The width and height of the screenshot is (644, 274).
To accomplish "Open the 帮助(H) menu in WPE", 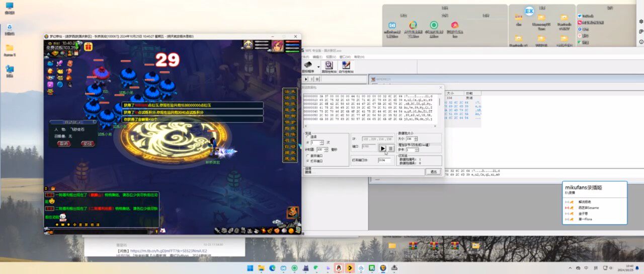I will click(x=358, y=57).
